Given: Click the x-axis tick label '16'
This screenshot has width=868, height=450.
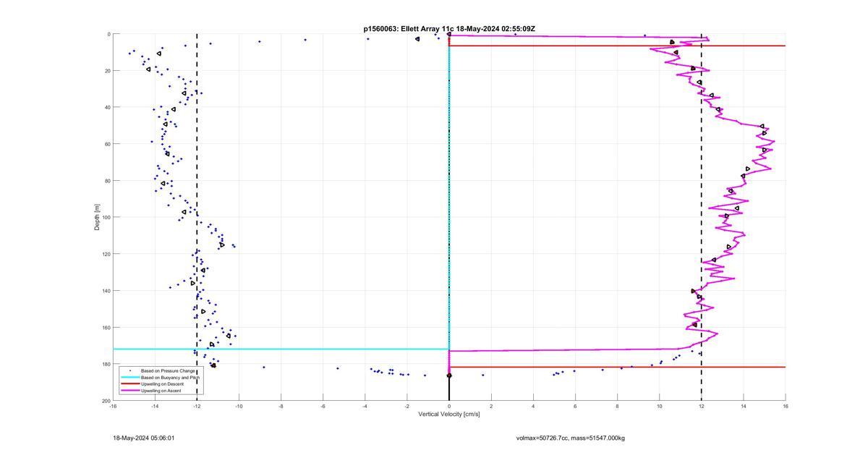Looking at the screenshot, I should pos(786,406).
